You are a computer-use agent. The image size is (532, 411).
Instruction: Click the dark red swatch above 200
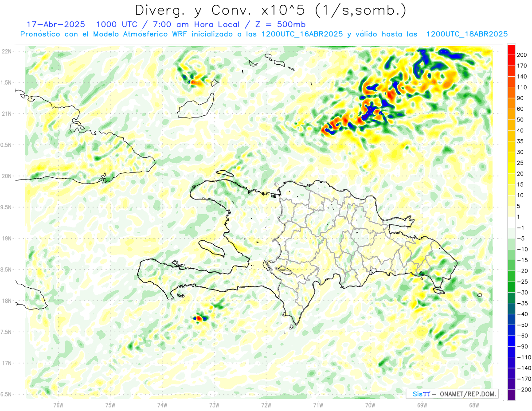click(x=511, y=49)
